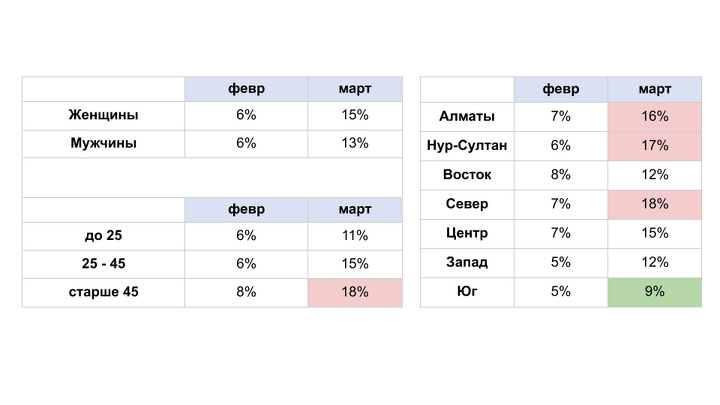Click the red 18% cell for Север
Viewport: 720px width, 405px height.
point(655,204)
